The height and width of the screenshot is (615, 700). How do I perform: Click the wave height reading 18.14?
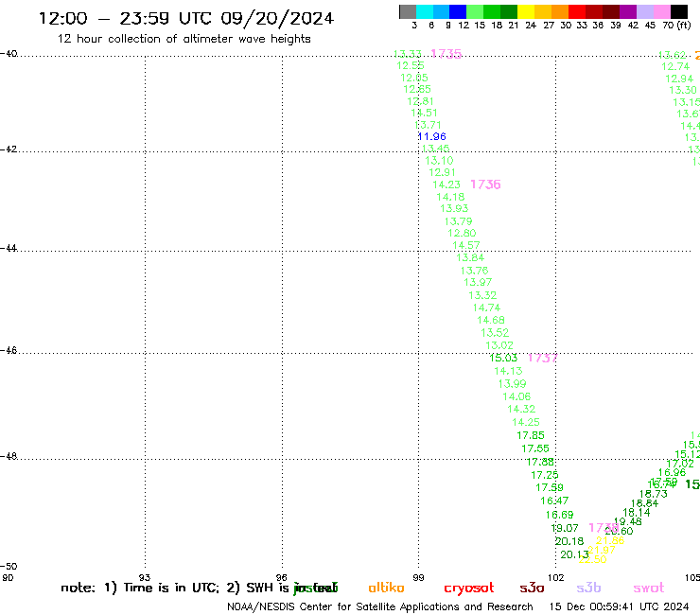click(637, 513)
